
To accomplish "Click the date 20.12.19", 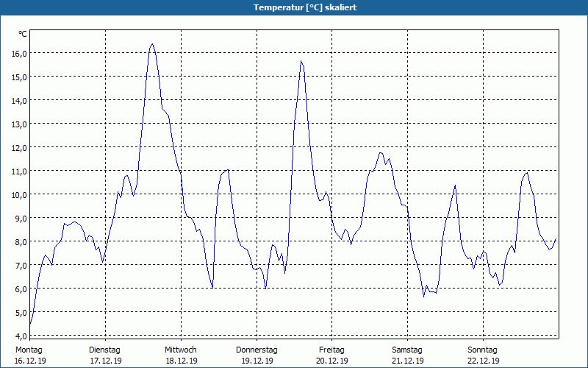I will 332,361.
